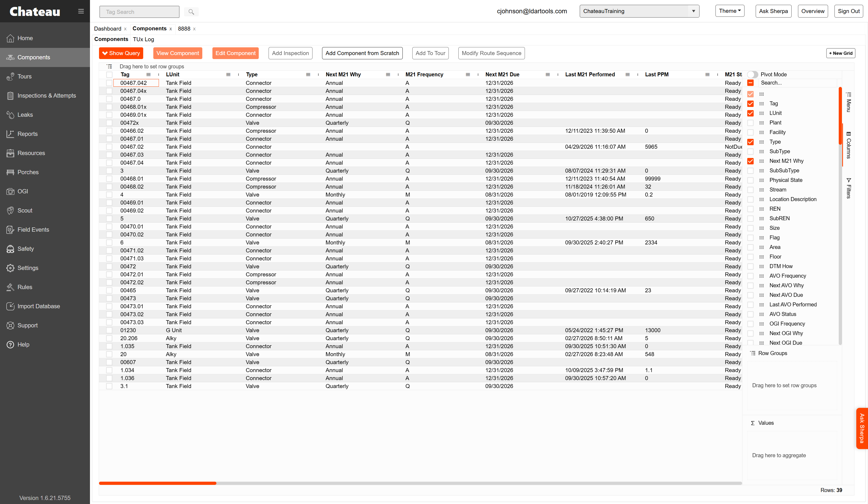This screenshot has height=504, width=868.
Task: Open the Safety section
Action: coord(45,249)
